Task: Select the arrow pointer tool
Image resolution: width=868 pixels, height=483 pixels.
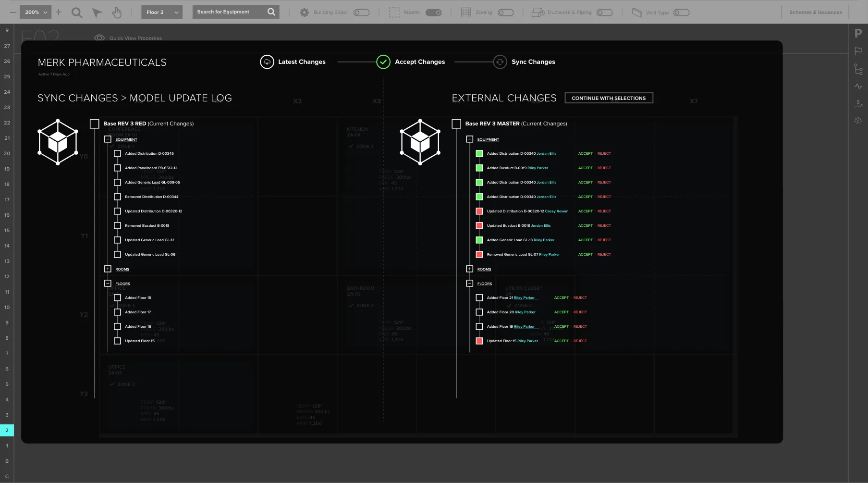Action: [97, 12]
